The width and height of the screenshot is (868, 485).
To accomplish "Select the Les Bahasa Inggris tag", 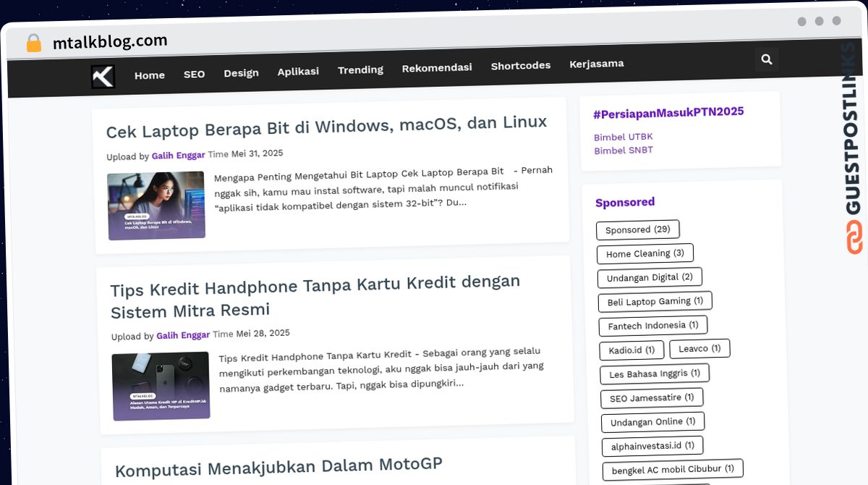I will point(655,374).
